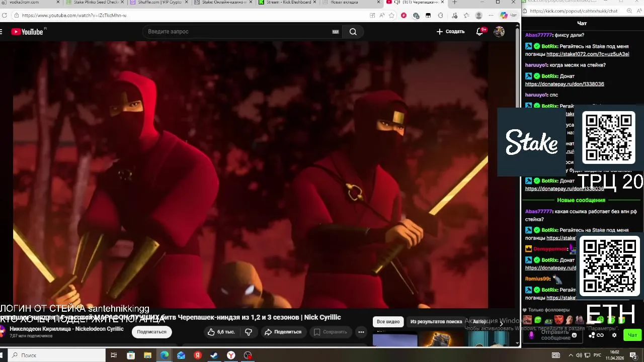The image size is (644, 362).
Task: Open Kick chat settings gear
Action: tap(614, 335)
